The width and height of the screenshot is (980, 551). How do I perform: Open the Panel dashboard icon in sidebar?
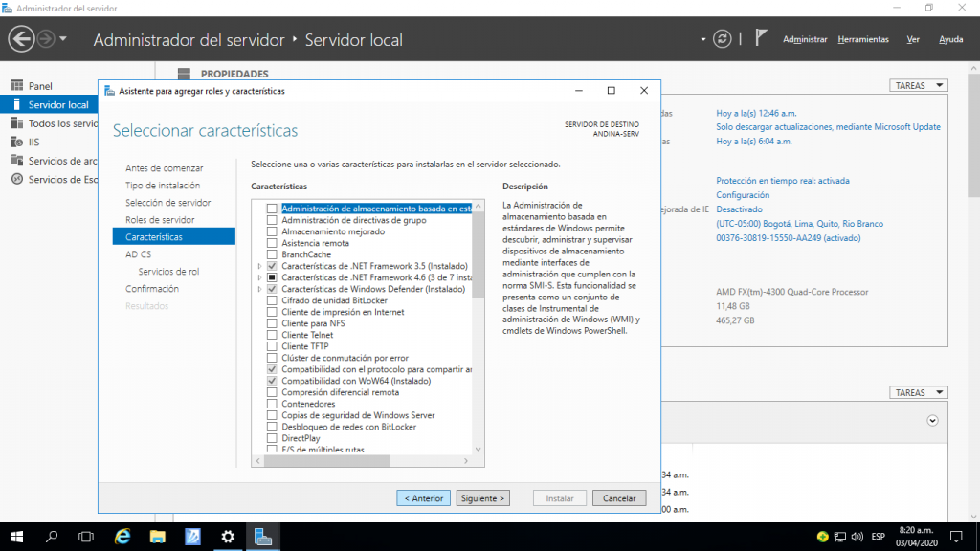click(17, 85)
